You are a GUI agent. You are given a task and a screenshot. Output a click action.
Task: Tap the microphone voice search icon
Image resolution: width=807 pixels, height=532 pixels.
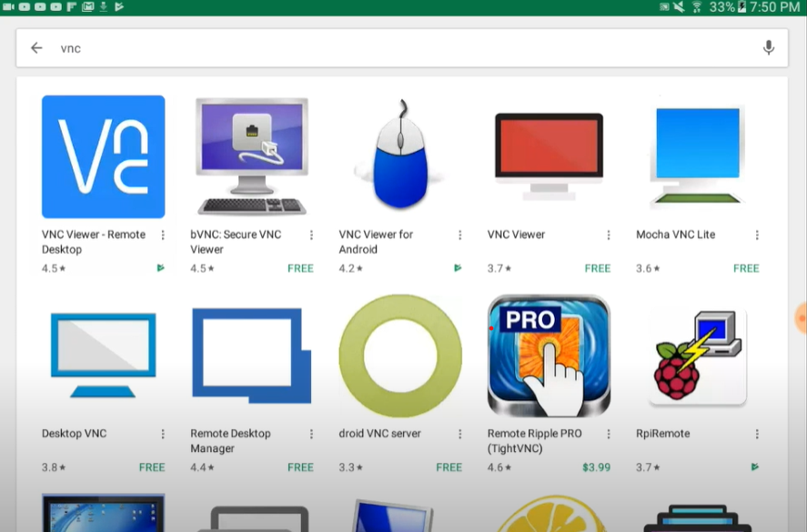[x=769, y=48]
